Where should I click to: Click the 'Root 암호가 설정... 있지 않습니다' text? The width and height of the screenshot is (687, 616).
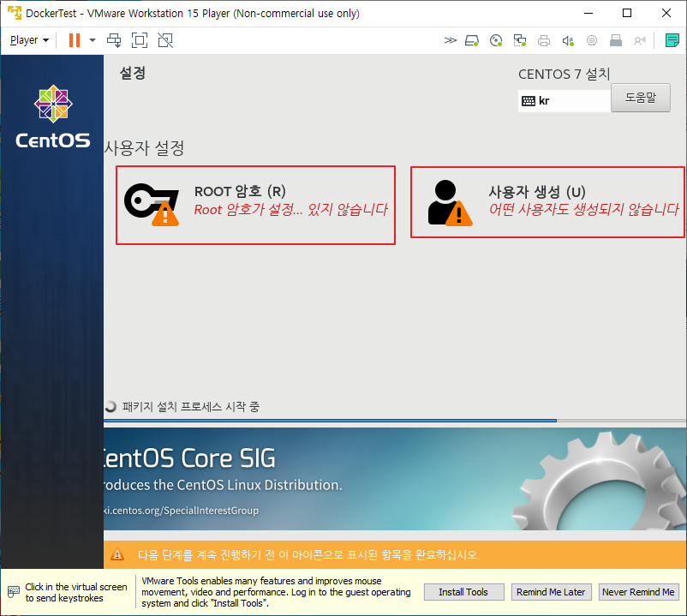pos(291,209)
